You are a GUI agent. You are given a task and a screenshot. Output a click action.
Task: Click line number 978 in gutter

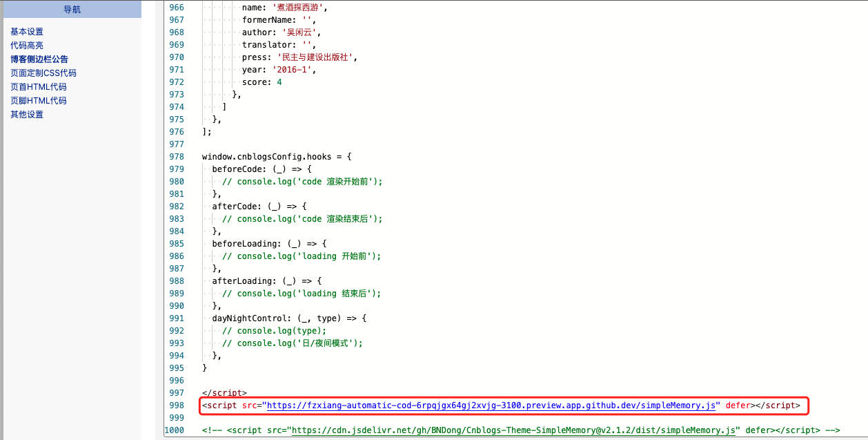(176, 157)
